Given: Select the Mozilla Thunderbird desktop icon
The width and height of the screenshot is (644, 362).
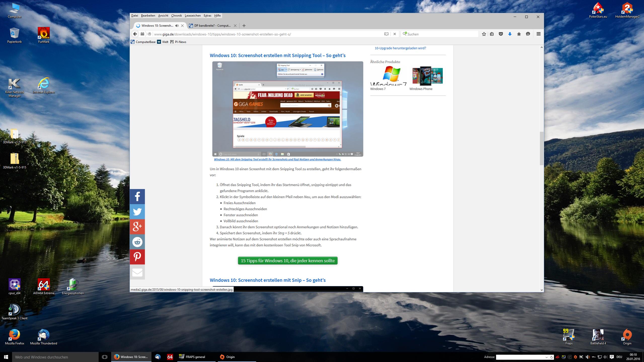Looking at the screenshot, I should (x=44, y=337).
